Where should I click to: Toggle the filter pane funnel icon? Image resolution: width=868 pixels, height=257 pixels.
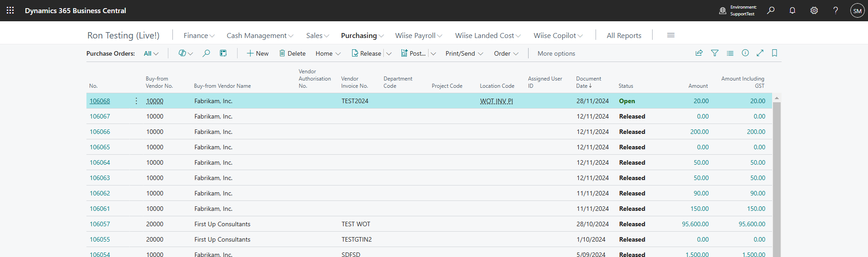click(x=715, y=53)
